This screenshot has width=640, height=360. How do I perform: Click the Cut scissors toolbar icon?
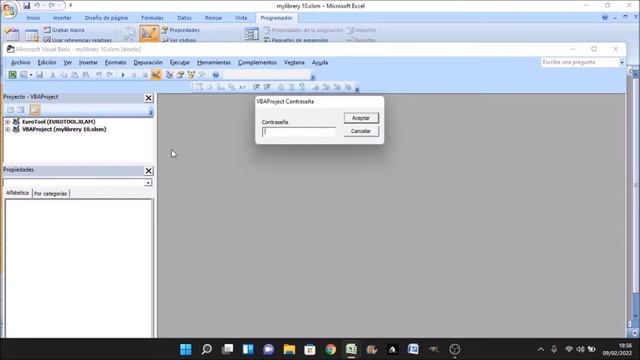point(53,75)
